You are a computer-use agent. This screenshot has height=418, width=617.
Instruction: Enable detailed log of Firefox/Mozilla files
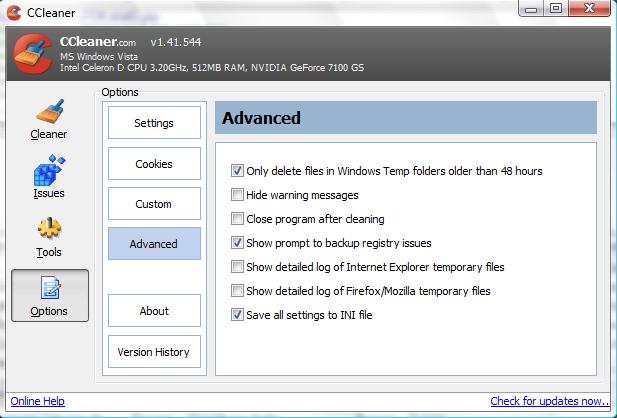237,291
